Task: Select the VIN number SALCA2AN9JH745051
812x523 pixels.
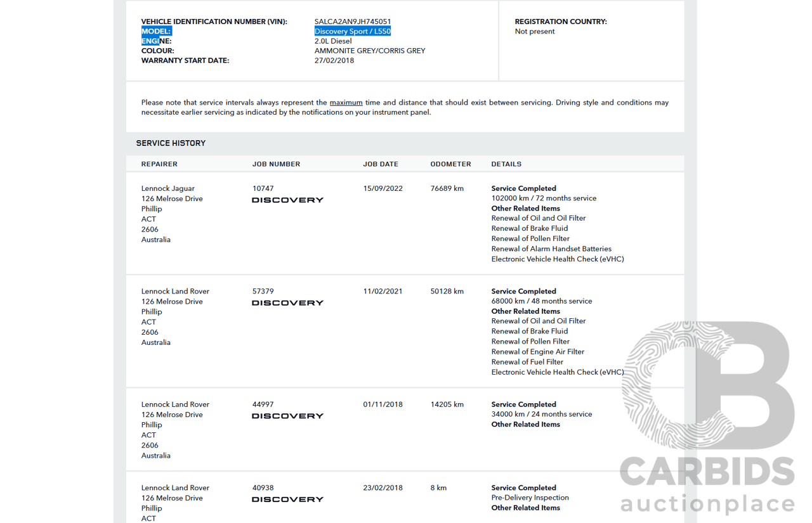Action: click(x=352, y=22)
